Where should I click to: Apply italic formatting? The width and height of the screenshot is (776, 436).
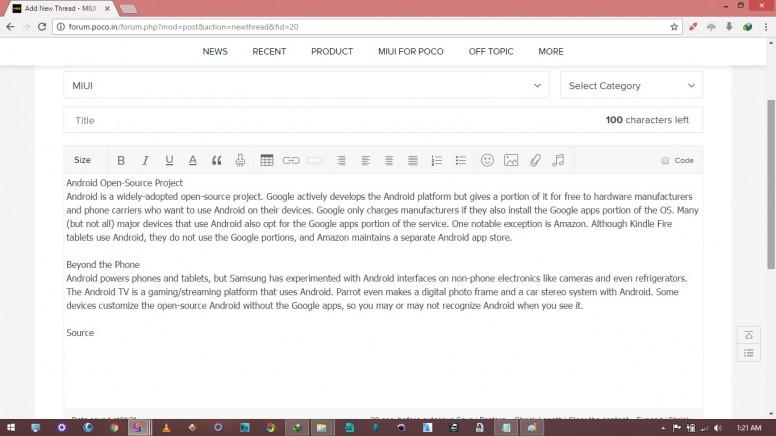coord(145,160)
